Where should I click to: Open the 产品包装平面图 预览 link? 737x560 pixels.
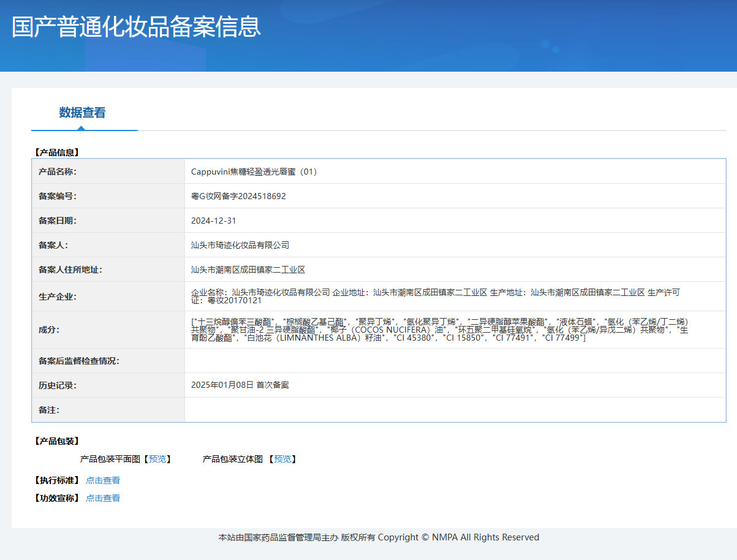[157, 459]
